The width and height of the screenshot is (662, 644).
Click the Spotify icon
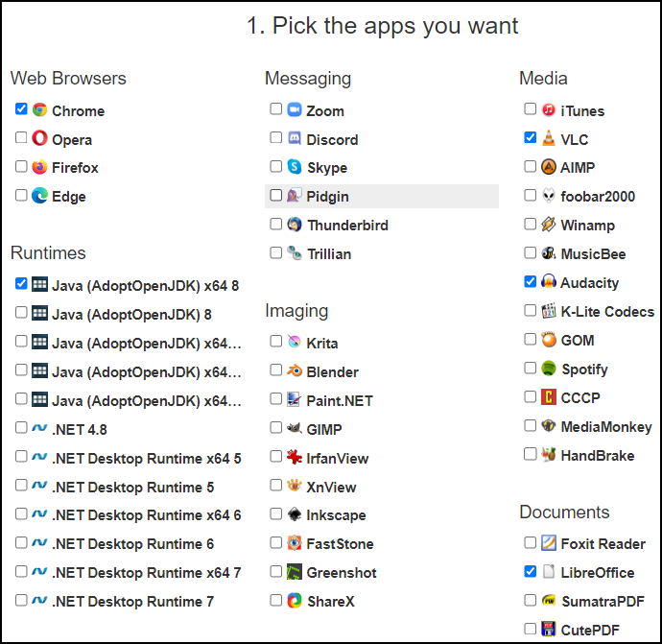[549, 369]
